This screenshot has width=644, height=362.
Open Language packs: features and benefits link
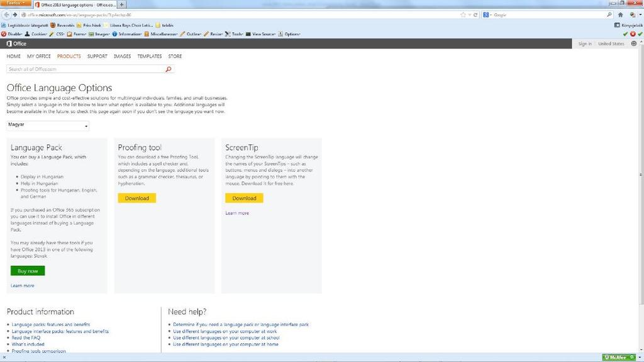tap(50, 325)
